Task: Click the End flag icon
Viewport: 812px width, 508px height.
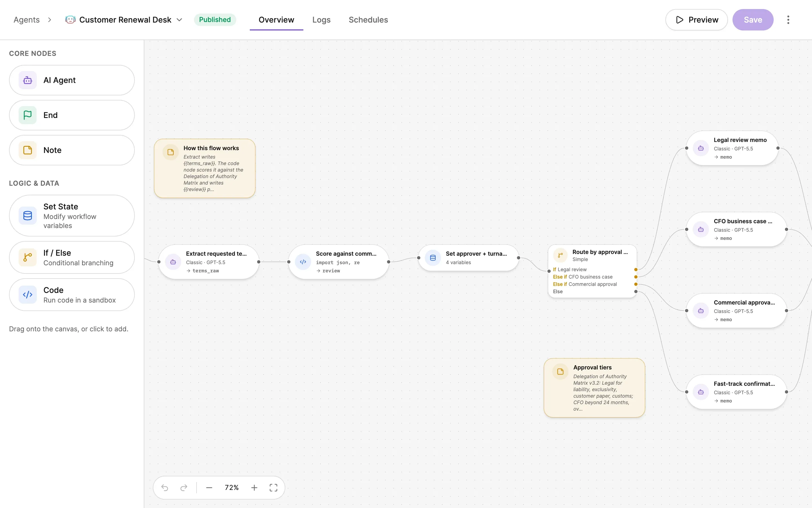Action: coord(28,115)
